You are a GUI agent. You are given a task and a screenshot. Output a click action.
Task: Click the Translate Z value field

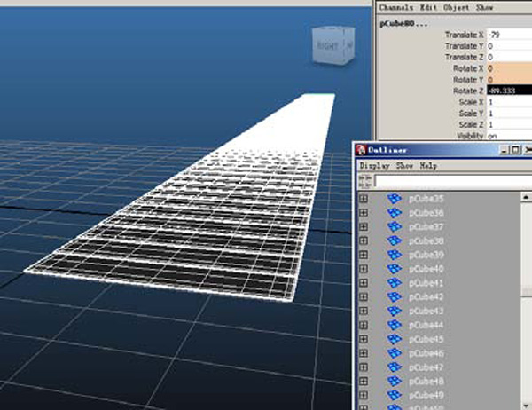coord(509,57)
